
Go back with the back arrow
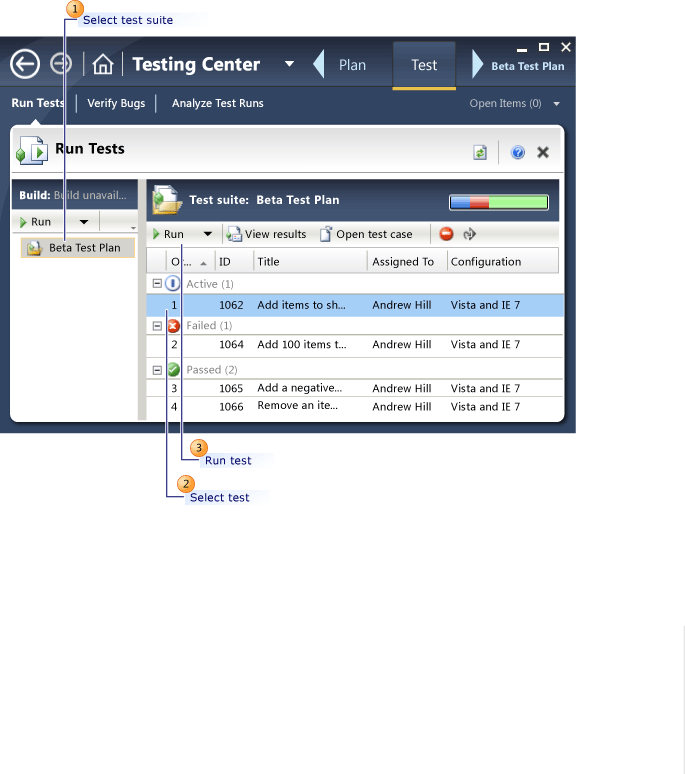tap(25, 64)
